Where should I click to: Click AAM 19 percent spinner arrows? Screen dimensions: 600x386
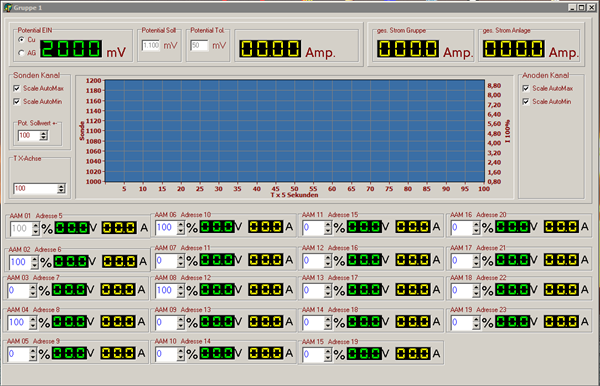click(x=476, y=322)
